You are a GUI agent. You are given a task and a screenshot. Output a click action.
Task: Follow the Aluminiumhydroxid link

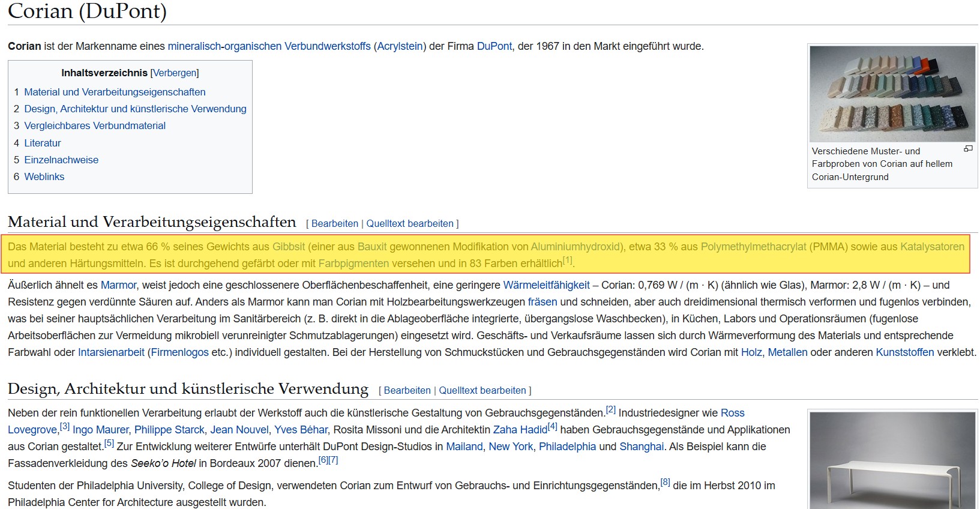point(576,247)
